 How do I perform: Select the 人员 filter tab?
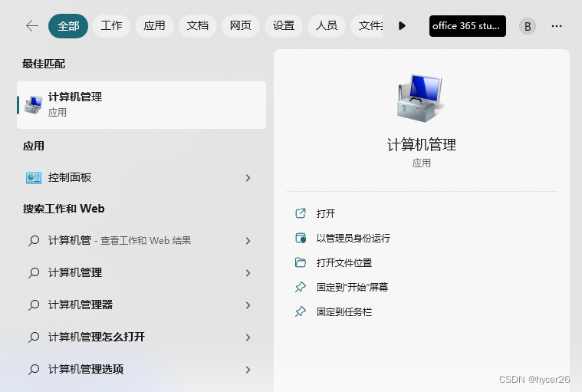(x=327, y=26)
